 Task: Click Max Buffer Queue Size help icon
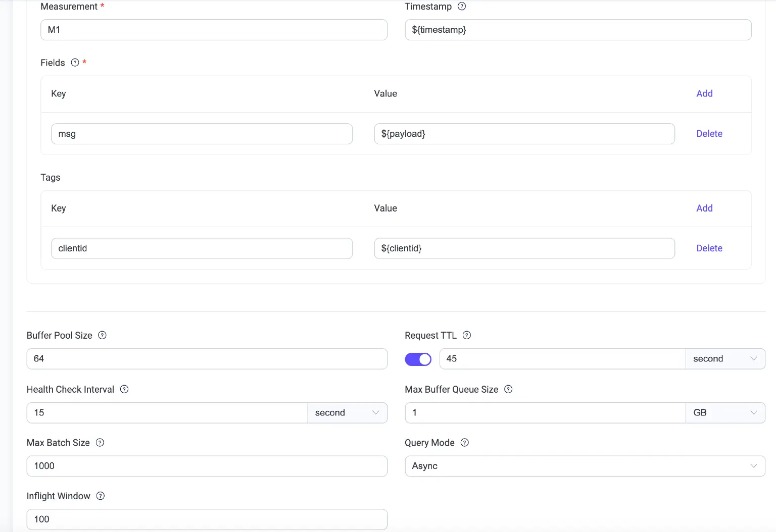(x=508, y=389)
